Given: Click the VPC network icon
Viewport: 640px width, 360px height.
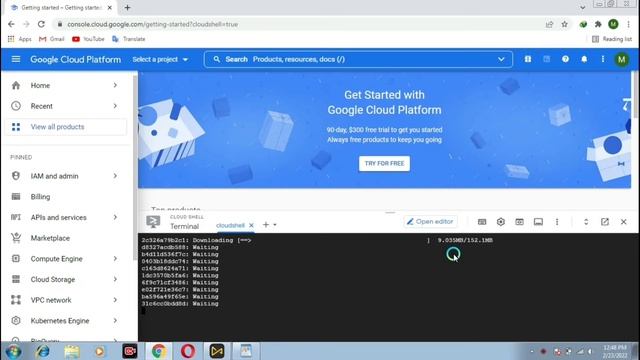Looking at the screenshot, I should pos(16,300).
